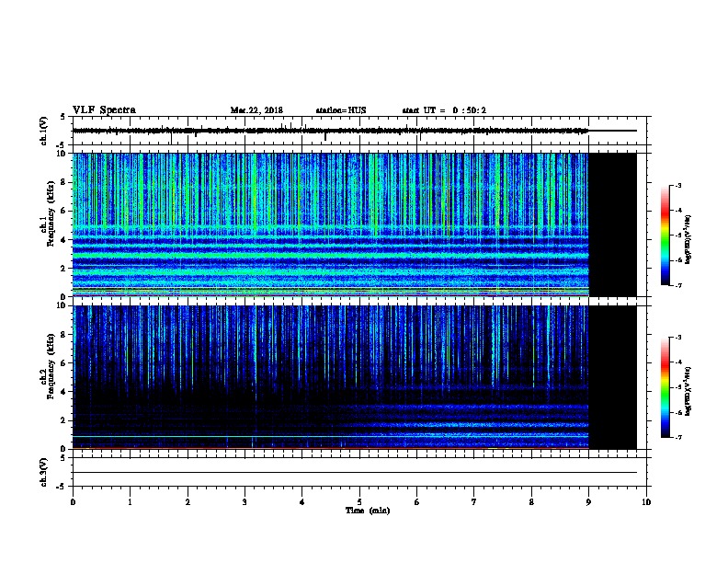Click time axis tick label "6"

click(417, 502)
